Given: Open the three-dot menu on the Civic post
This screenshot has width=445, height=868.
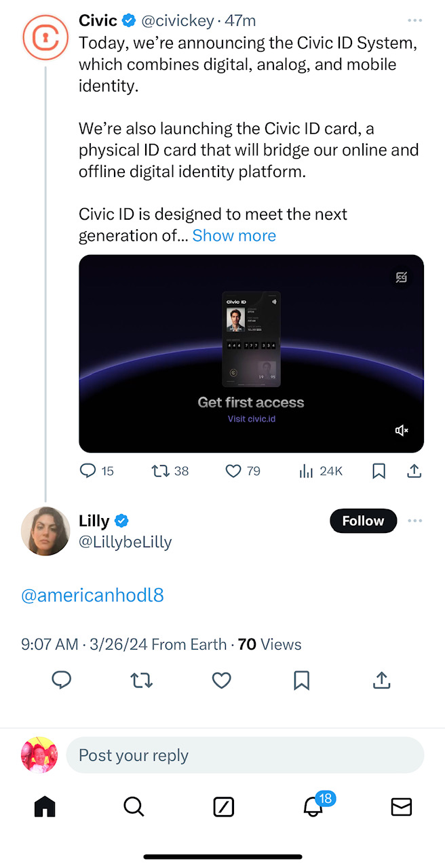Looking at the screenshot, I should pos(414,21).
